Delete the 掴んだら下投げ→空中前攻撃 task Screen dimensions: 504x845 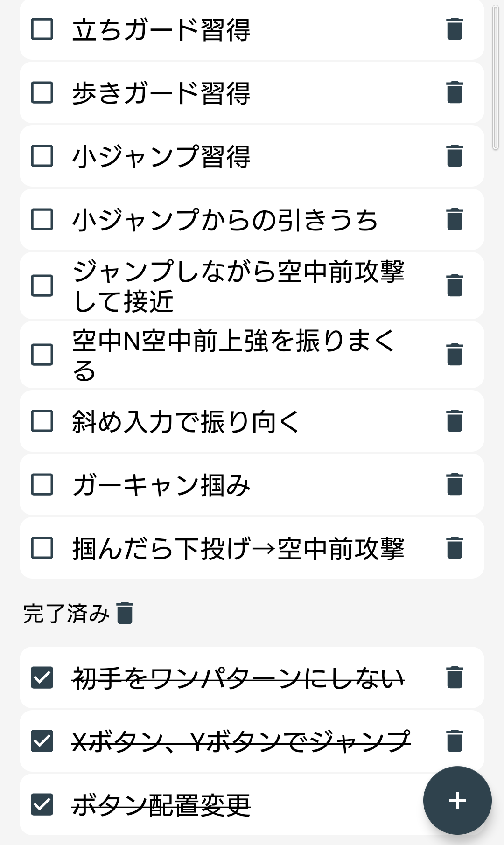pyautogui.click(x=455, y=548)
